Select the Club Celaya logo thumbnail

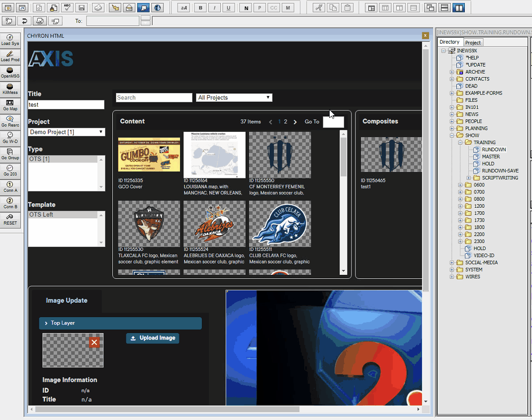(280, 224)
